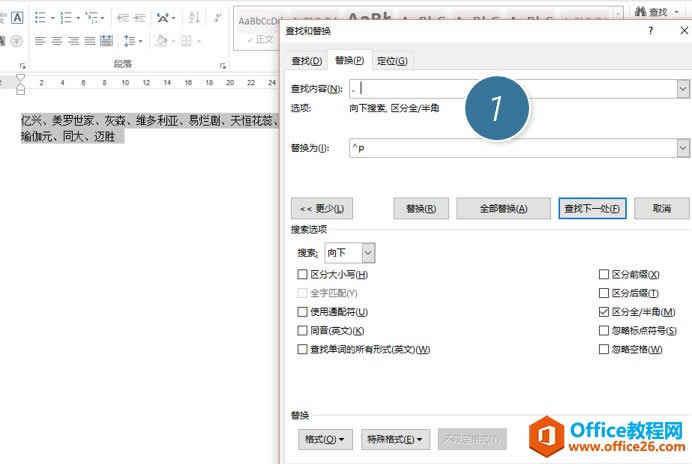Open the 搜索 direction dropdown

368,253
